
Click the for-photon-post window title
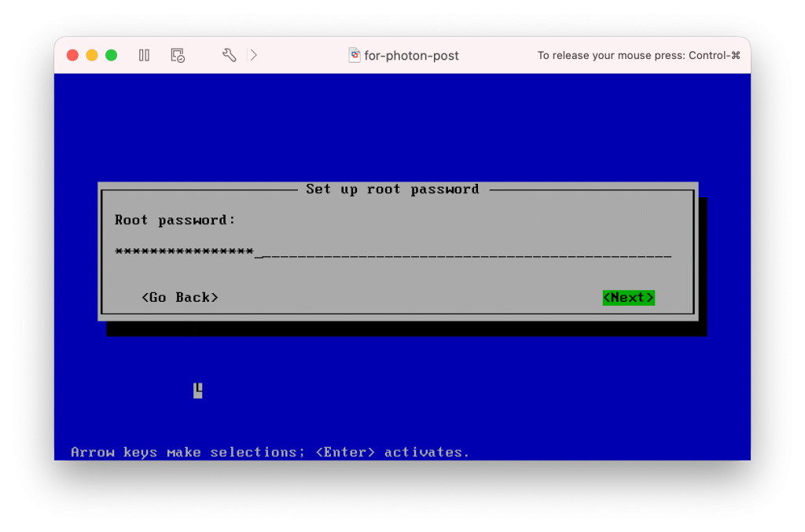click(411, 56)
